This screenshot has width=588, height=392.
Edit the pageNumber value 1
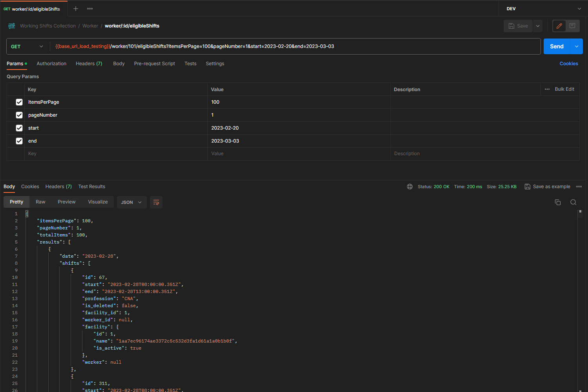click(x=299, y=115)
